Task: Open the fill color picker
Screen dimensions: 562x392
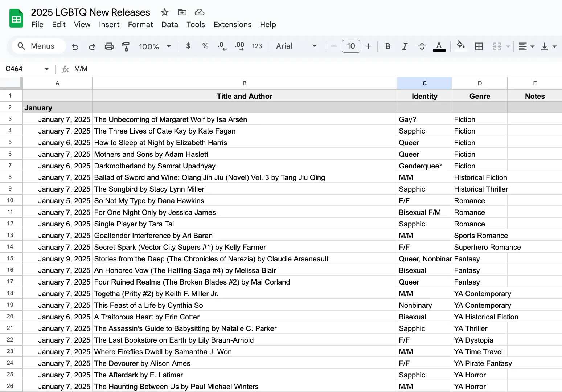Action: 461,46
